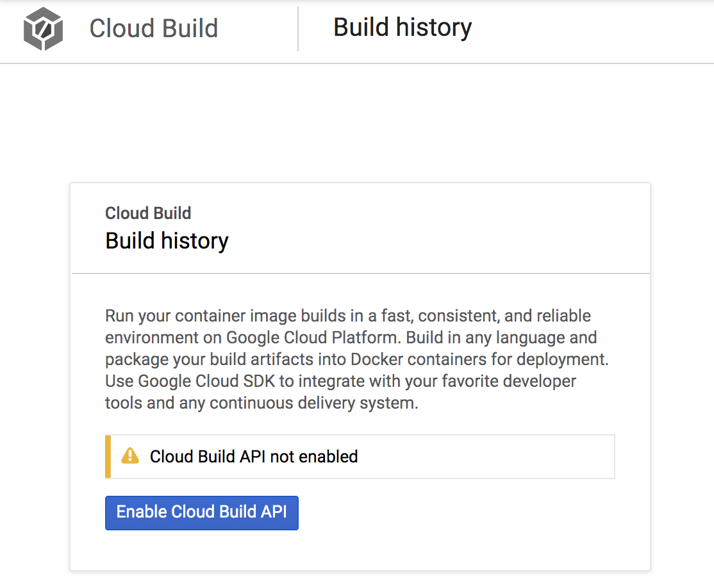Select the Cloud Build product name in header

153,29
